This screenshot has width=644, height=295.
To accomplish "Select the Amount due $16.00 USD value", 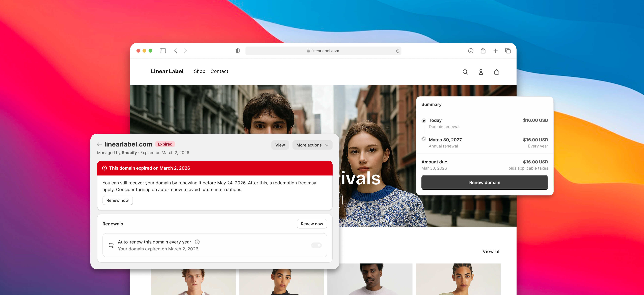I will point(535,162).
